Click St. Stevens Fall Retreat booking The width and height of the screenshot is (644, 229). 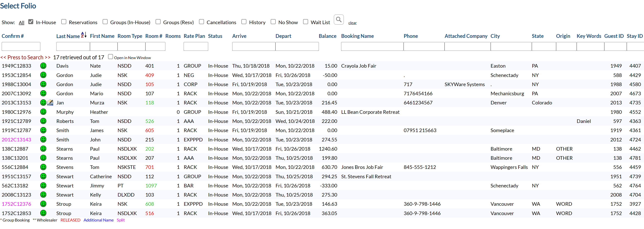366,176
